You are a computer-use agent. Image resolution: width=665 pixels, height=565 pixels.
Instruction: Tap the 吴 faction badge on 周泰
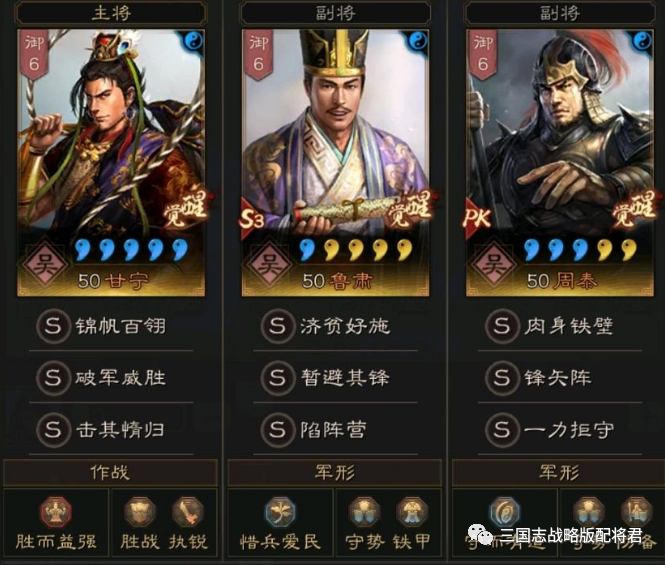492,264
